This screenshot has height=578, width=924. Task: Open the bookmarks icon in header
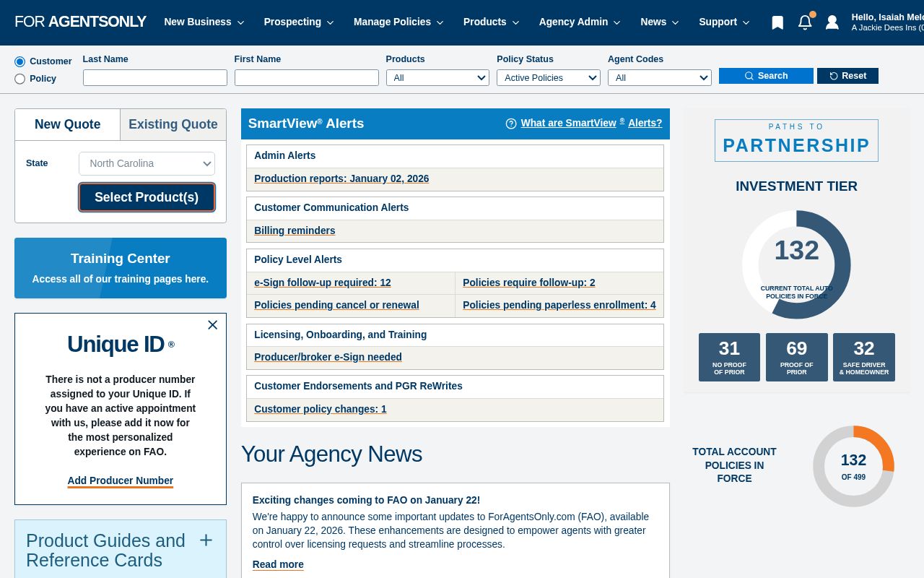point(777,22)
